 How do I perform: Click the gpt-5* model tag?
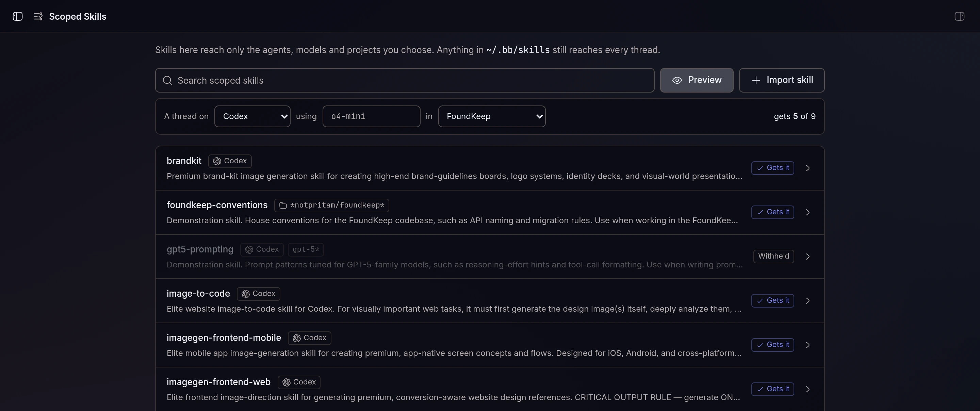point(306,249)
